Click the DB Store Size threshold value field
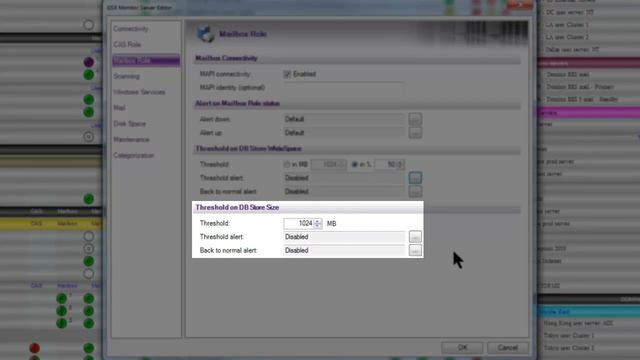640x360 pixels. [x=299, y=223]
